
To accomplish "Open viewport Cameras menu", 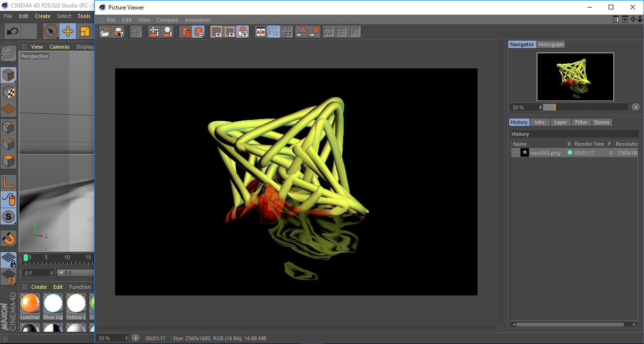I will coord(59,47).
